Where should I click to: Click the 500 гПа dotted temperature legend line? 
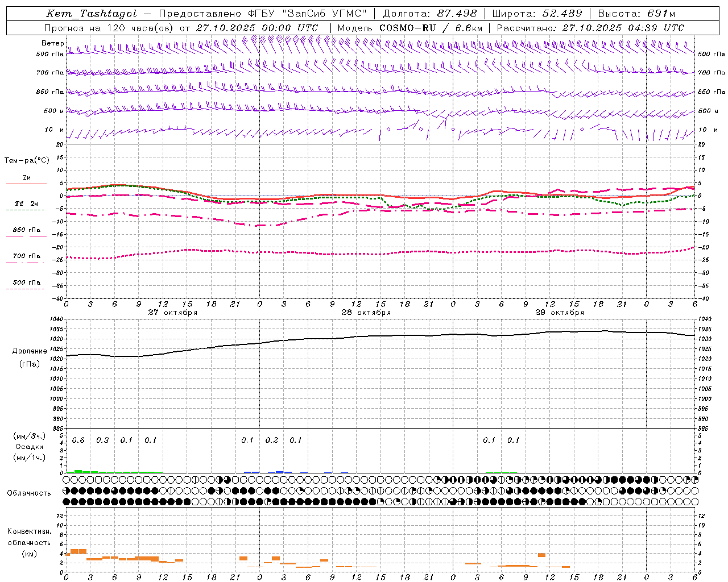click(x=26, y=289)
